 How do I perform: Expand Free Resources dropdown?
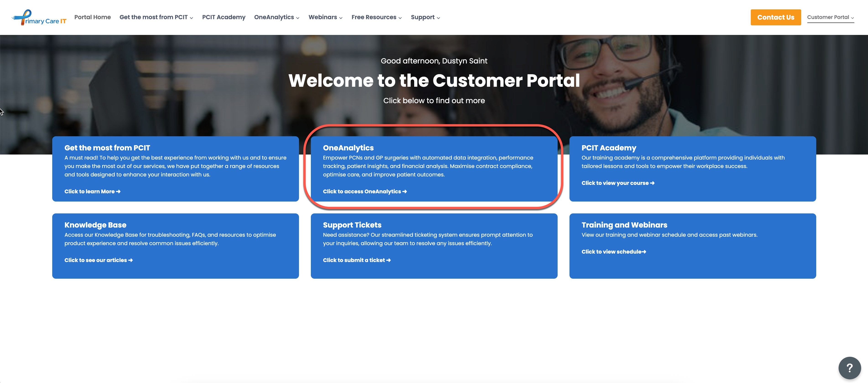377,17
